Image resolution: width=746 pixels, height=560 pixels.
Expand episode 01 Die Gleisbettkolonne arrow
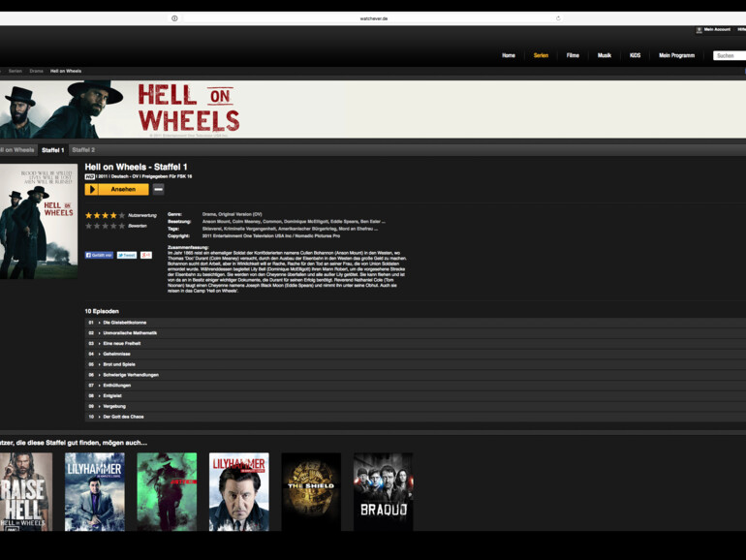[x=100, y=323]
